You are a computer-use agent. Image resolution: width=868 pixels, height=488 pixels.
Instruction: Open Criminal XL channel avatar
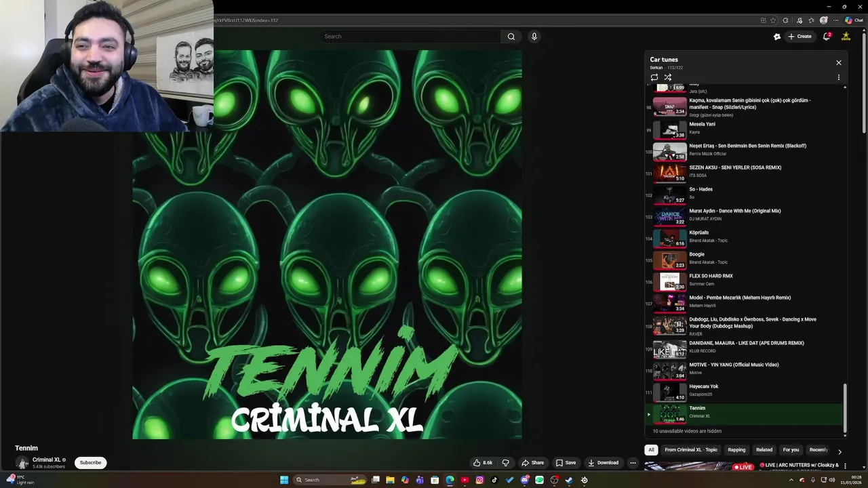click(22, 463)
